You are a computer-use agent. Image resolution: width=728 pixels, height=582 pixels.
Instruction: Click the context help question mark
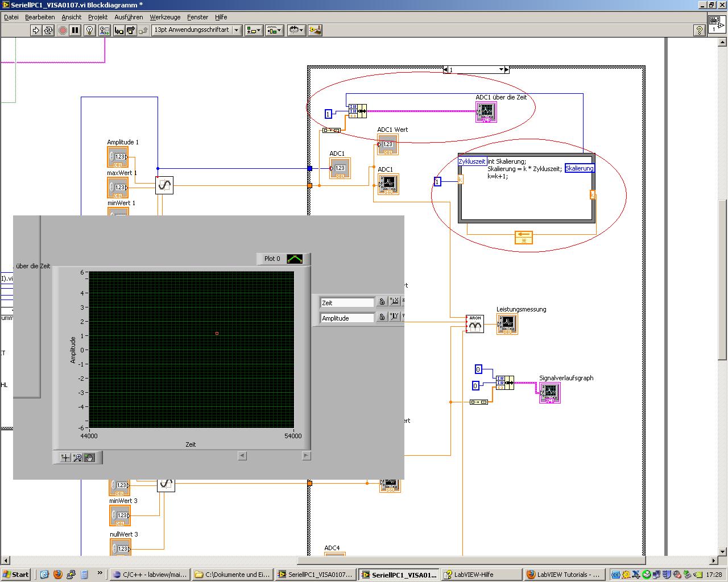tap(700, 31)
